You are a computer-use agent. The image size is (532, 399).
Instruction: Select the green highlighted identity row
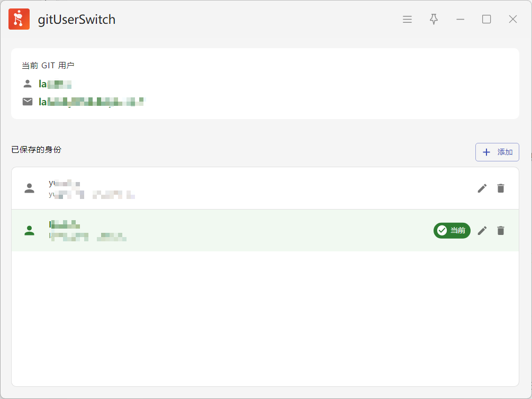pyautogui.click(x=265, y=231)
